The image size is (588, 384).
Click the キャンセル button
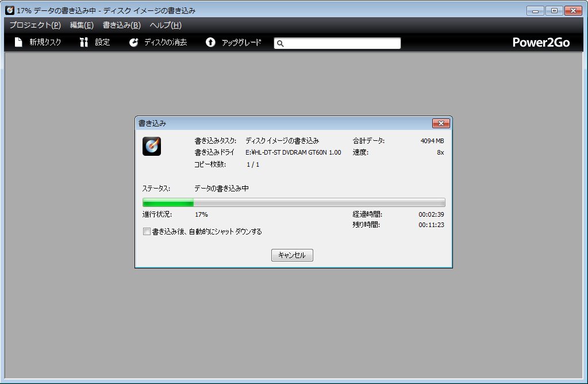[292, 255]
